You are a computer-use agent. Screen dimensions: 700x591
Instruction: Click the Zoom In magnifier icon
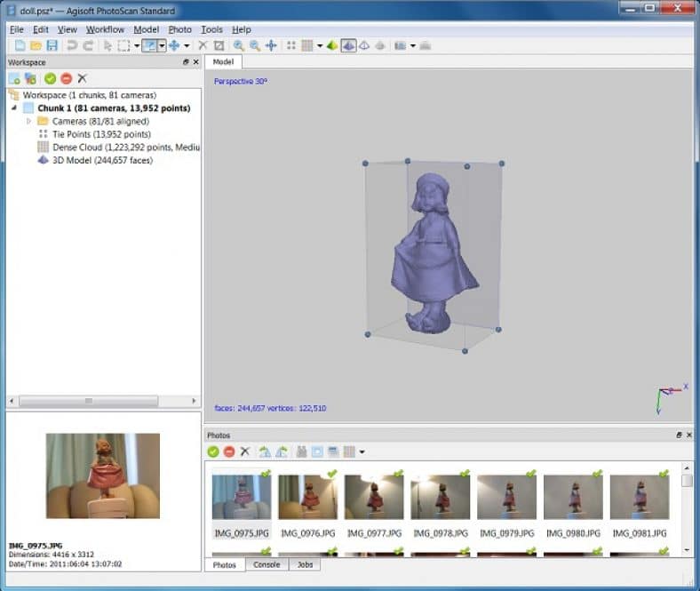238,45
